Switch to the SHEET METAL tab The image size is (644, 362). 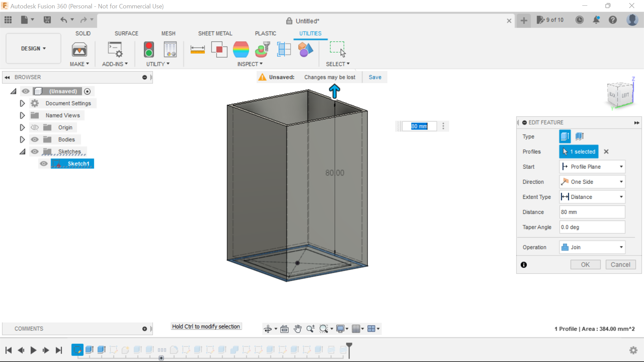(x=215, y=33)
